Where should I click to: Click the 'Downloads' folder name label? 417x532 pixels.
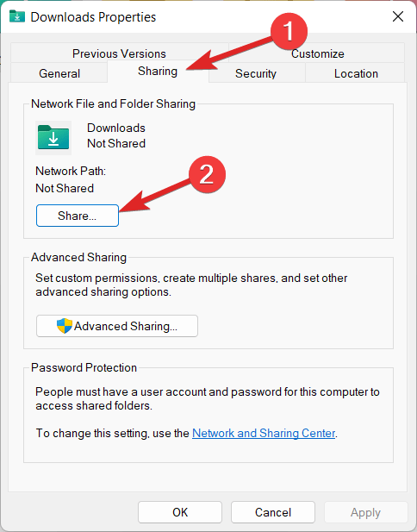pos(116,128)
